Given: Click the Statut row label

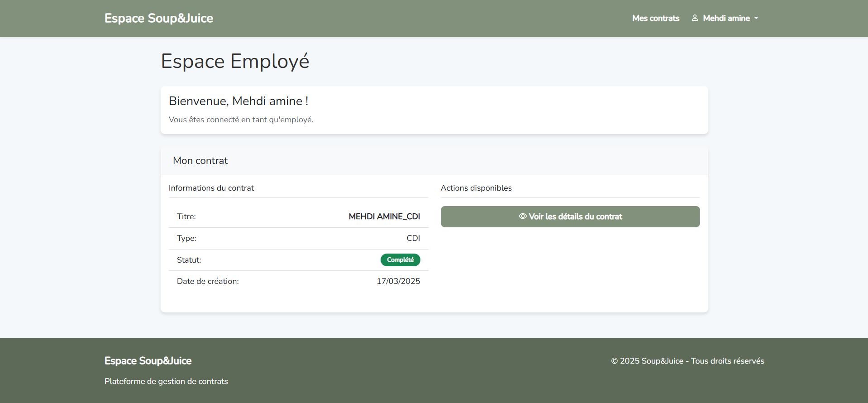Looking at the screenshot, I should pyautogui.click(x=189, y=260).
